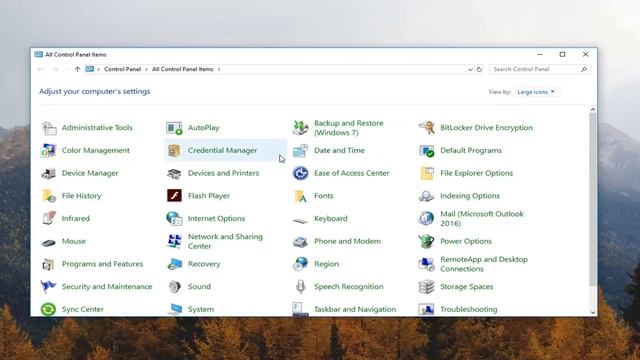The image size is (640, 360).
Task: Open the green Sync Center icon
Action: click(x=49, y=309)
